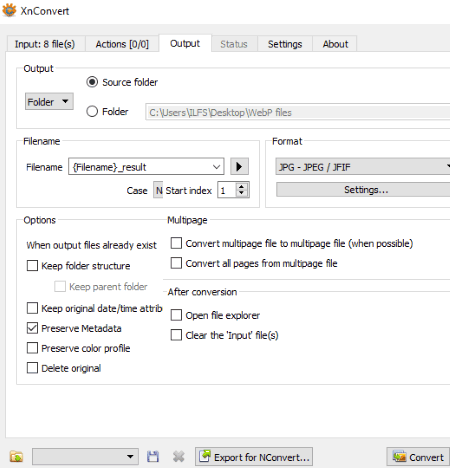This screenshot has height=468, width=450.
Task: Click the Start index spinner arrows
Action: [242, 190]
